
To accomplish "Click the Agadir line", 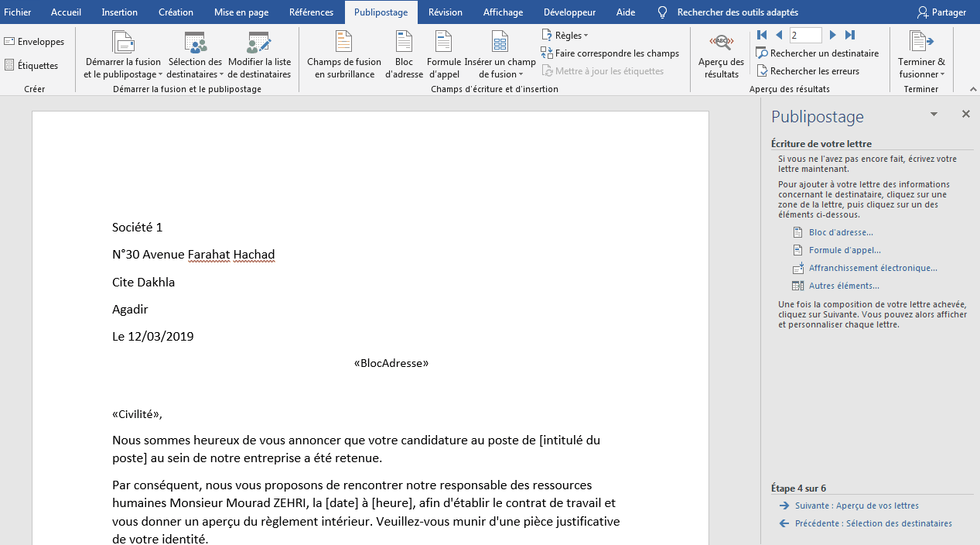I will 130,310.
